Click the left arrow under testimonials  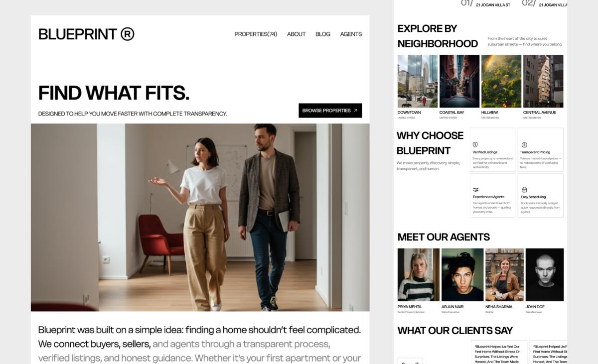404,362
